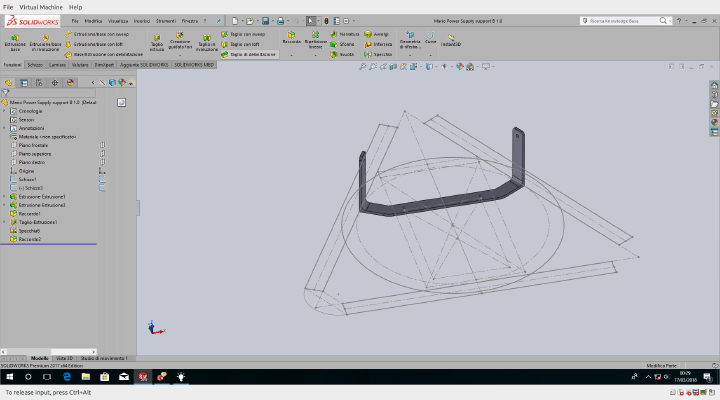720x400 pixels.
Task: Open the DimXpertManager tab
Action: point(55,83)
